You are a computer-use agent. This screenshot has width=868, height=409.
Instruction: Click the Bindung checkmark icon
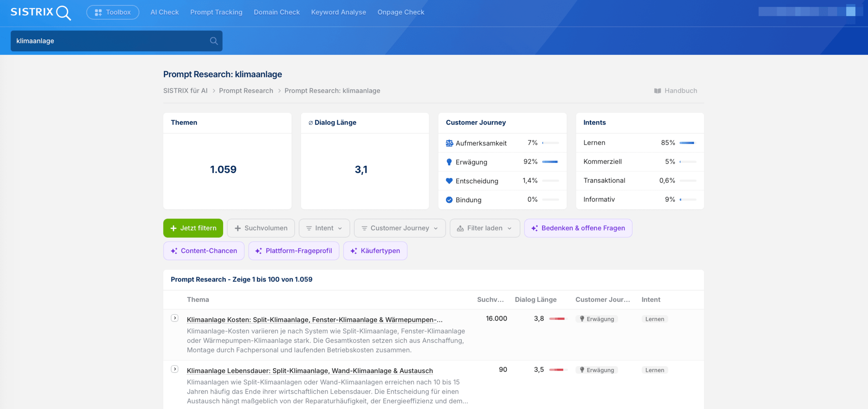[449, 200]
